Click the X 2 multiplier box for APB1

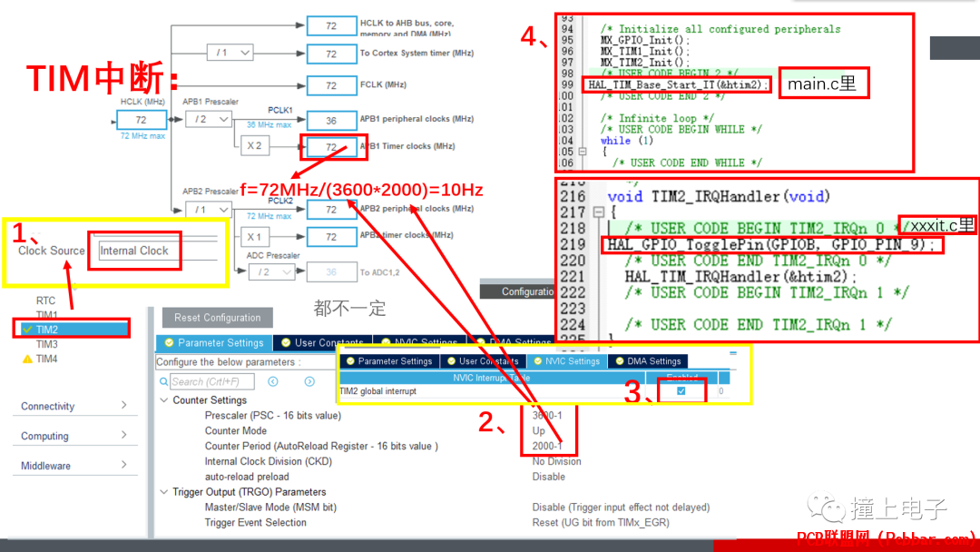click(x=254, y=145)
